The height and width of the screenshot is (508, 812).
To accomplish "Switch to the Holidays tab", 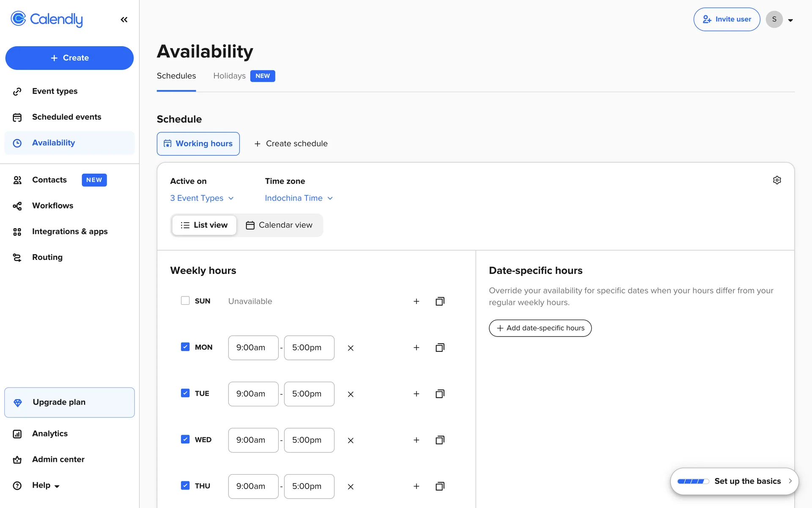I will point(229,76).
